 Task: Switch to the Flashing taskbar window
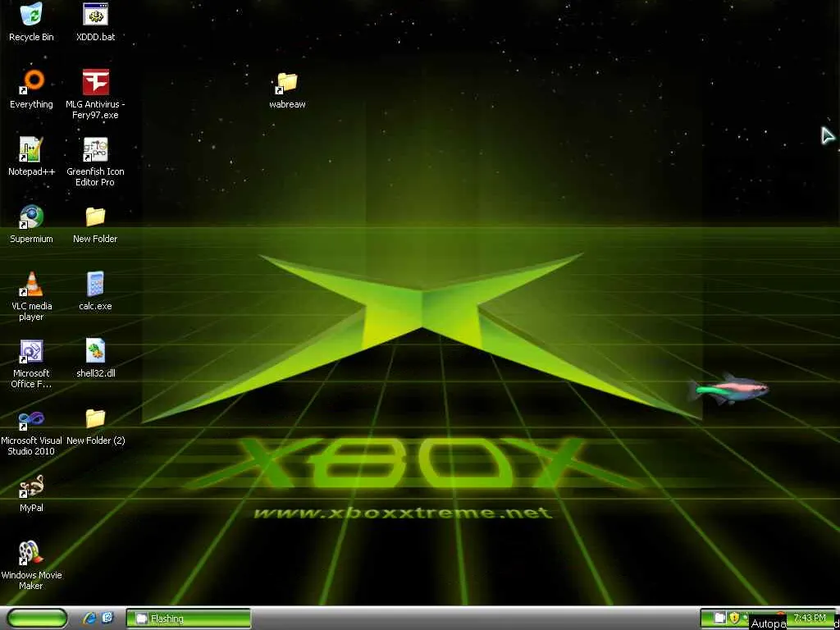pos(189,619)
